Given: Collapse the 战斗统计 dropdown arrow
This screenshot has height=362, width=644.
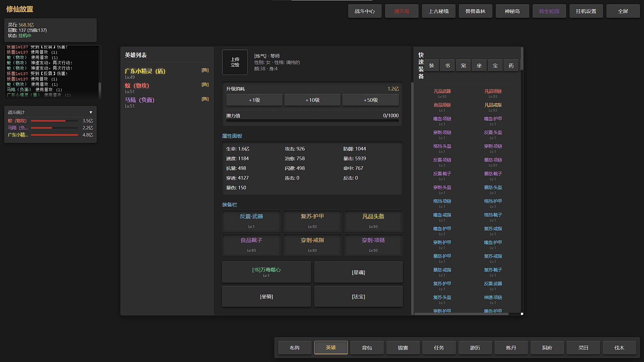Looking at the screenshot, I should pos(91,112).
